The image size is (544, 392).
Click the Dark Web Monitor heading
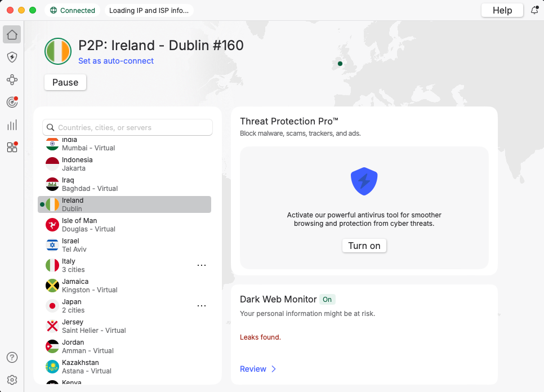pos(278,299)
